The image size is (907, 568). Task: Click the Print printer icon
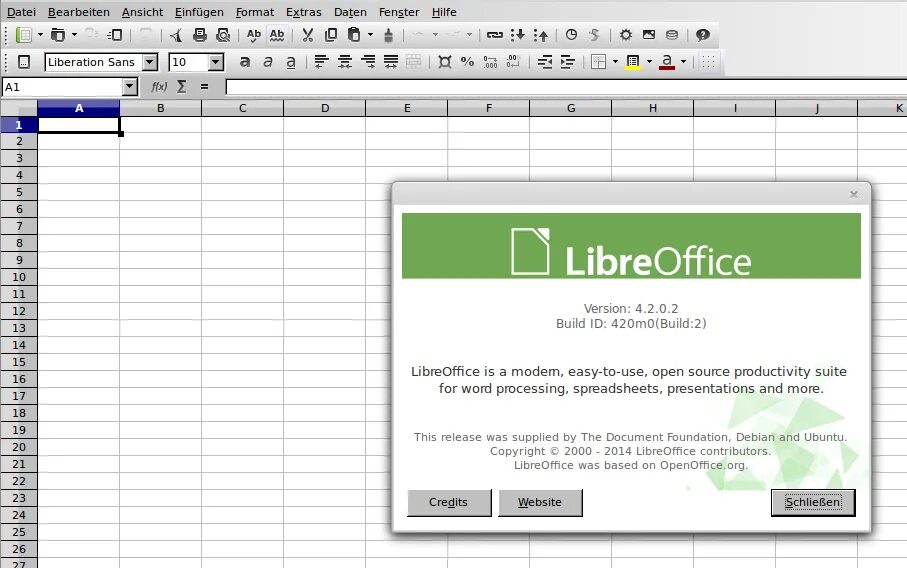coord(200,35)
